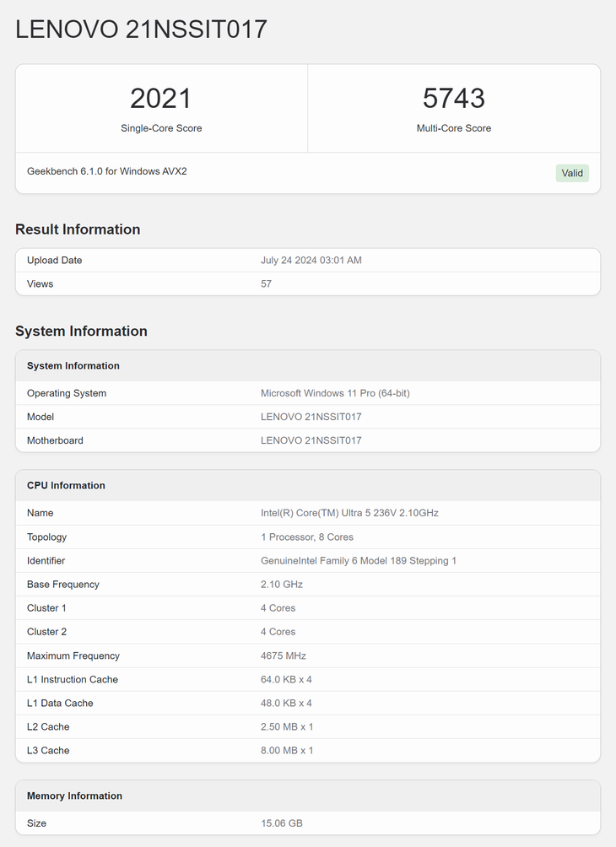Select the Cluster 1 value 4 Cores
Image resolution: width=616 pixels, height=847 pixels.
[x=278, y=607]
